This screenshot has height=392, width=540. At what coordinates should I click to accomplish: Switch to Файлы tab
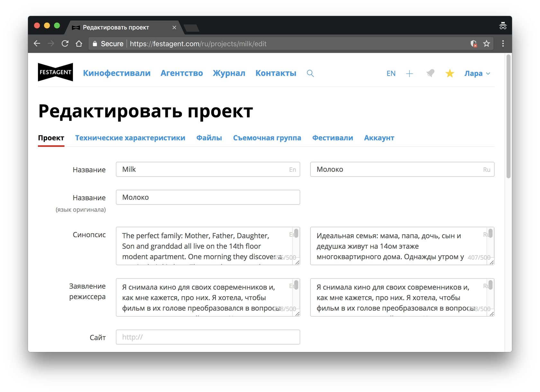[209, 138]
